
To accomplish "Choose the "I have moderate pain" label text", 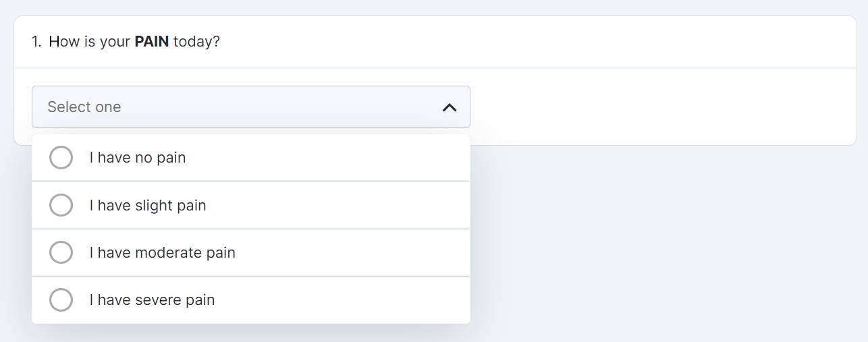I will point(163,253).
